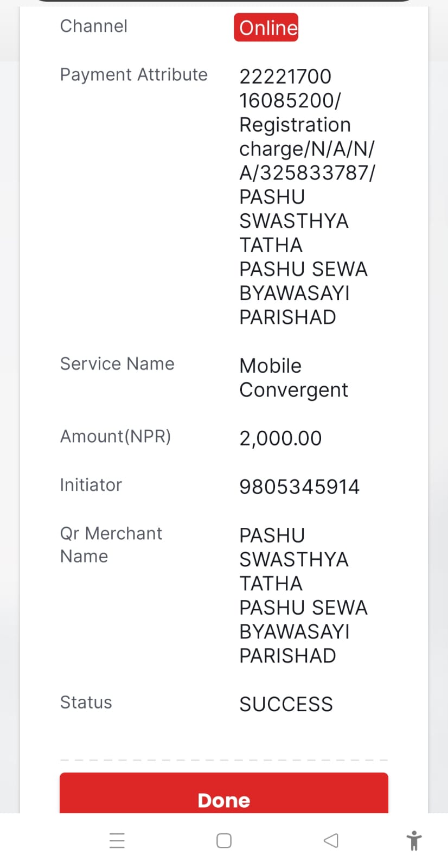Tap the Status label
Image resolution: width=448 pixels, height=868 pixels.
pyautogui.click(x=86, y=702)
